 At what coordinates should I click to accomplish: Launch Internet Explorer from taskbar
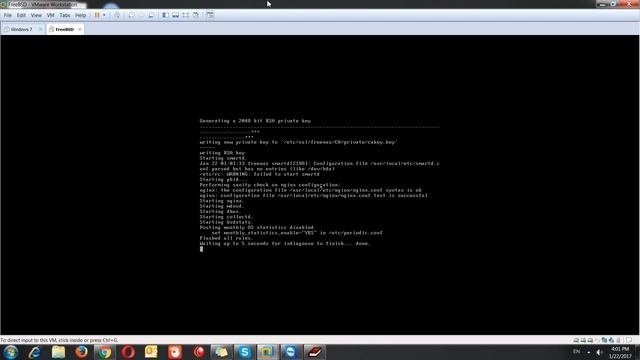click(35, 352)
